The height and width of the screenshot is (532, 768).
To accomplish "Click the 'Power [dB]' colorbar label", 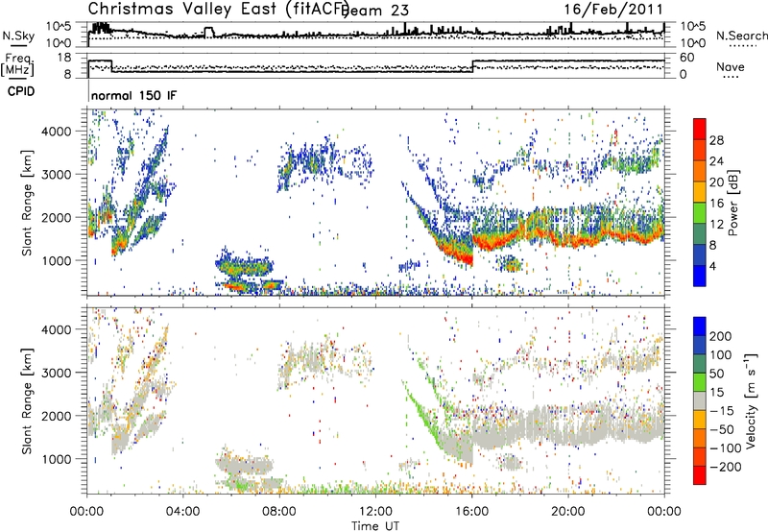I will pyautogui.click(x=733, y=203).
